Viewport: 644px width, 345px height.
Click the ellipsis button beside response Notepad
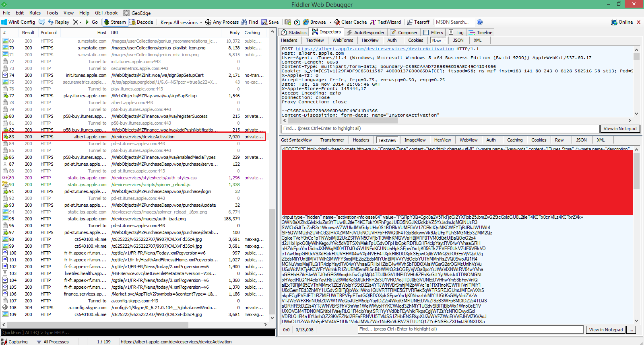[x=632, y=330]
